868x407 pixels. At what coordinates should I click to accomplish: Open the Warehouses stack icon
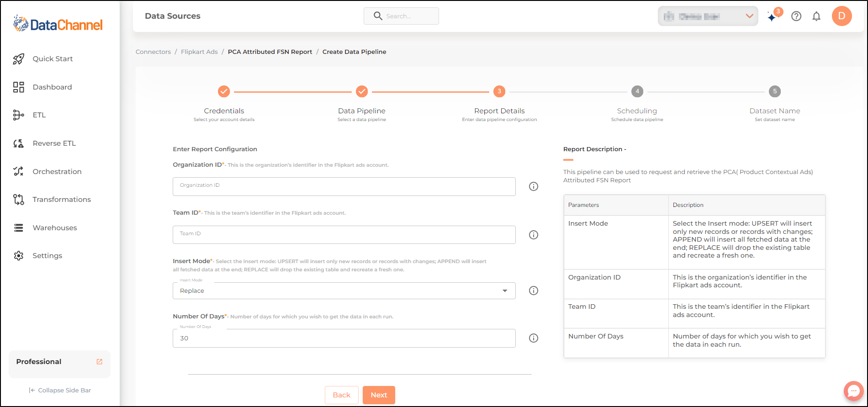(x=19, y=227)
